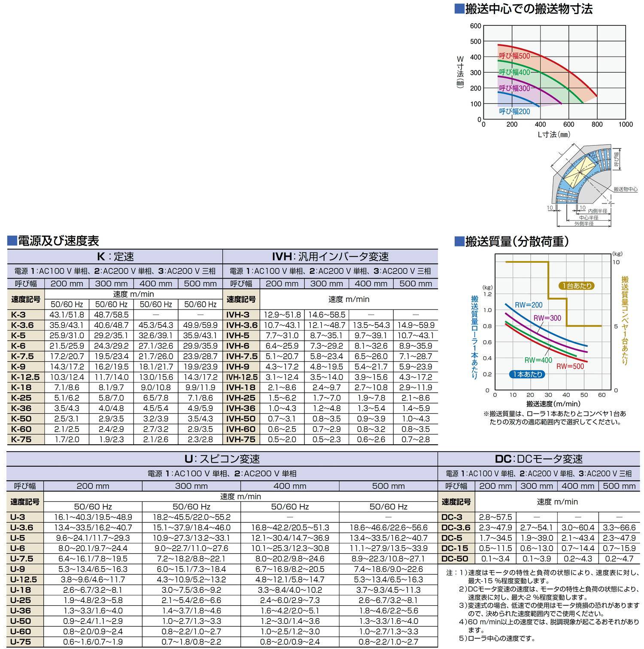The image size is (644, 649).
Task: Click the DC：DCモータ変速 table header
Action: tap(539, 459)
